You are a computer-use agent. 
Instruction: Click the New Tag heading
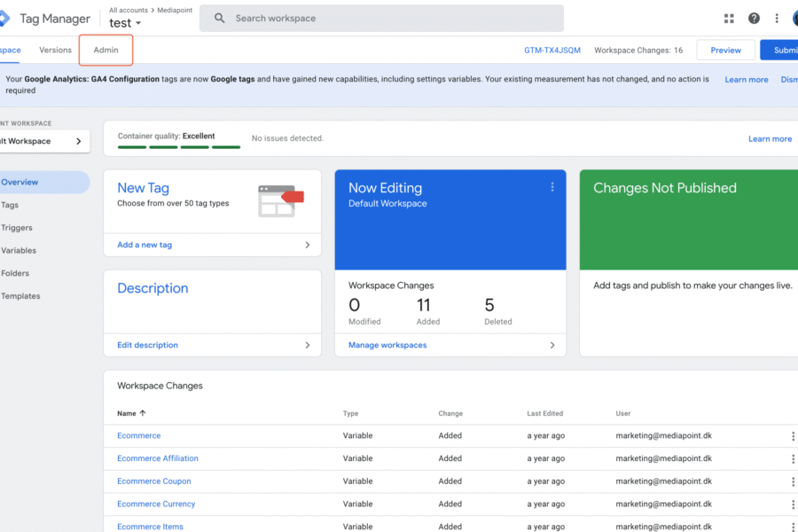pos(143,188)
